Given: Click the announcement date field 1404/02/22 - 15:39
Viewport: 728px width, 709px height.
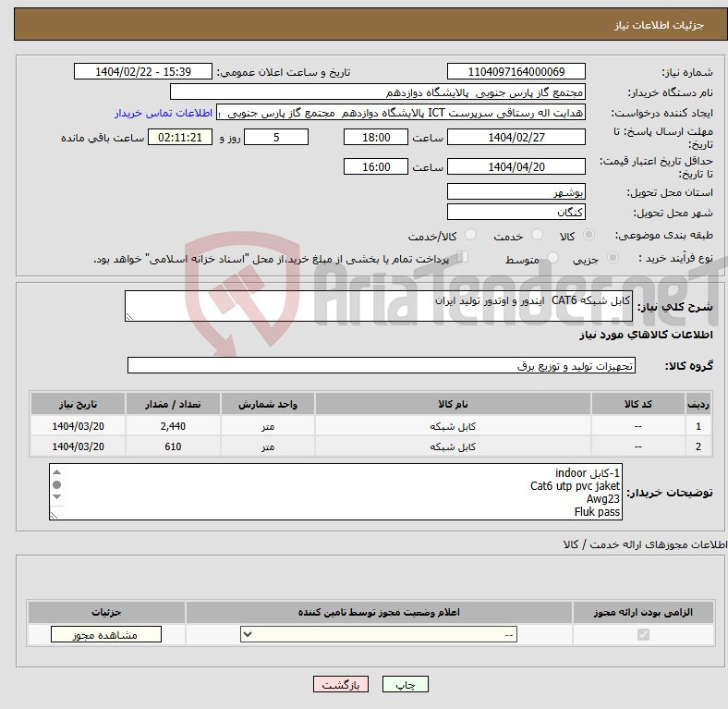Looking at the screenshot, I should tap(143, 71).
